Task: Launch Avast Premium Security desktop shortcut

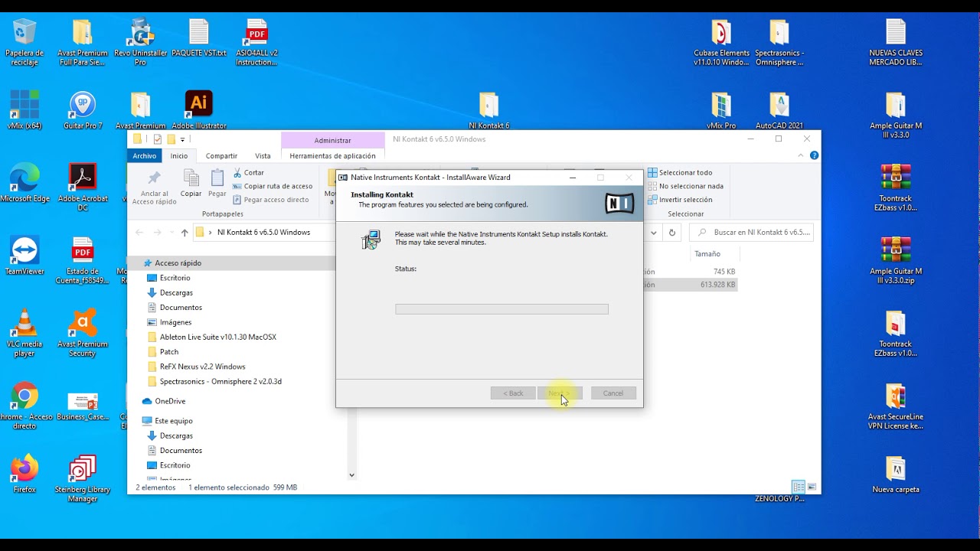Action: point(82,333)
